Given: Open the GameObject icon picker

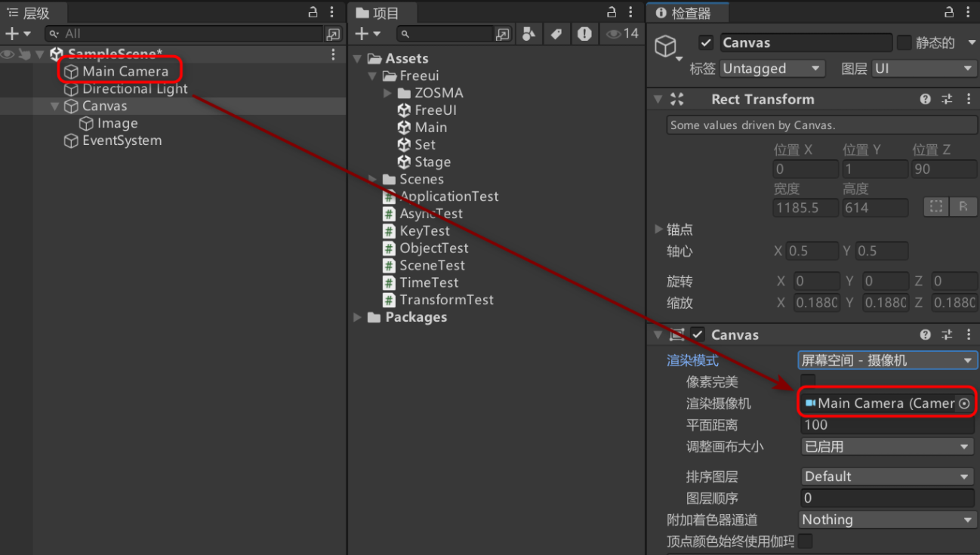Looking at the screenshot, I should coord(668,48).
